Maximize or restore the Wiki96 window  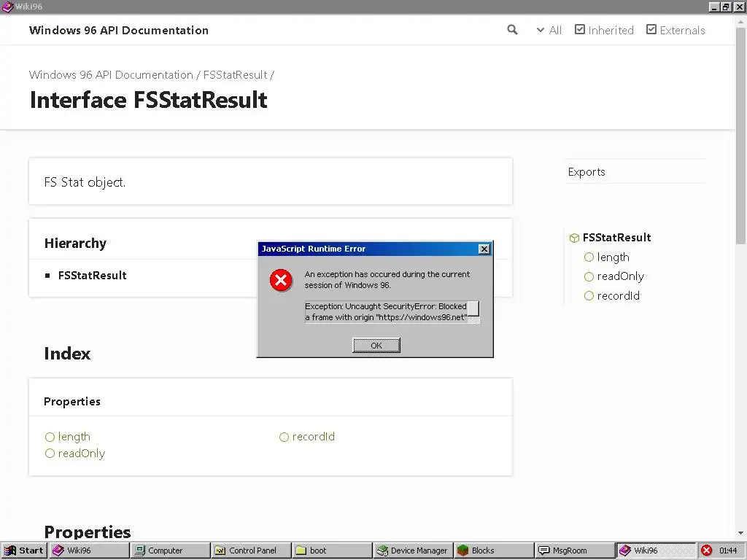click(x=726, y=7)
